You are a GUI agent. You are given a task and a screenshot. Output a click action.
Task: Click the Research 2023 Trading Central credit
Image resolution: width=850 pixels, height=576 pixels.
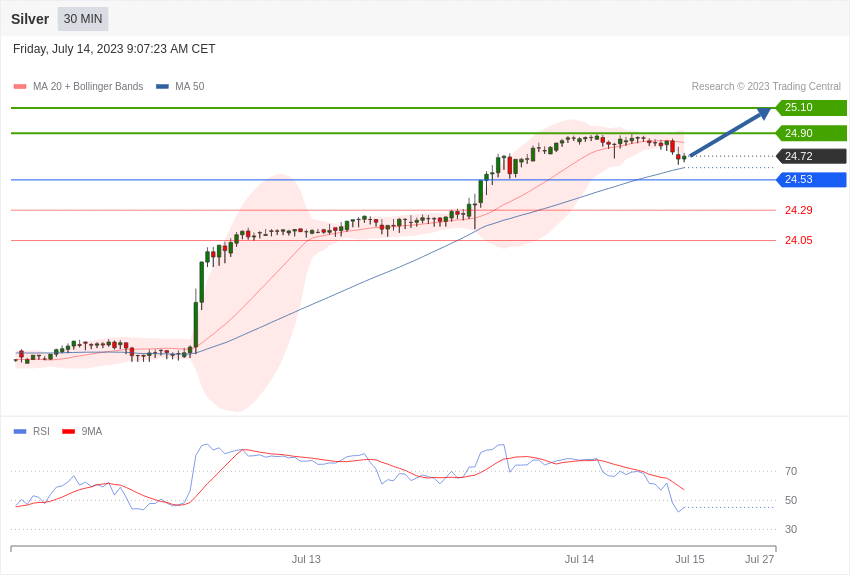pyautogui.click(x=766, y=87)
